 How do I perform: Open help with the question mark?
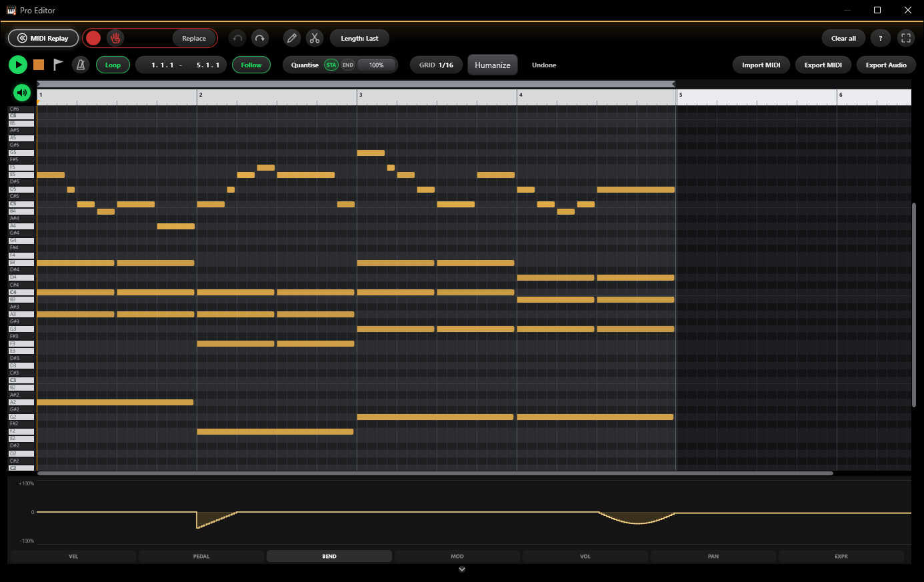click(x=881, y=38)
